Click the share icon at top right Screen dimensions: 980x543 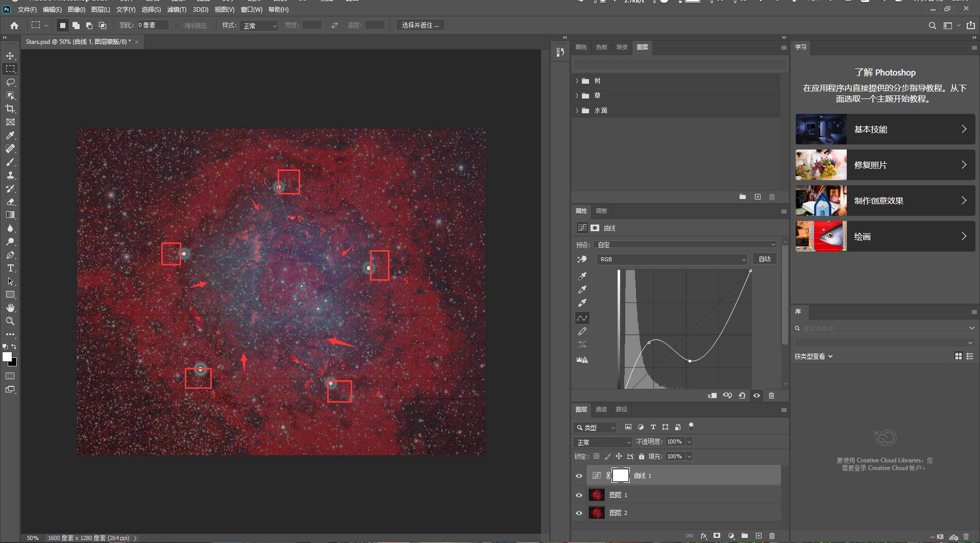(971, 26)
